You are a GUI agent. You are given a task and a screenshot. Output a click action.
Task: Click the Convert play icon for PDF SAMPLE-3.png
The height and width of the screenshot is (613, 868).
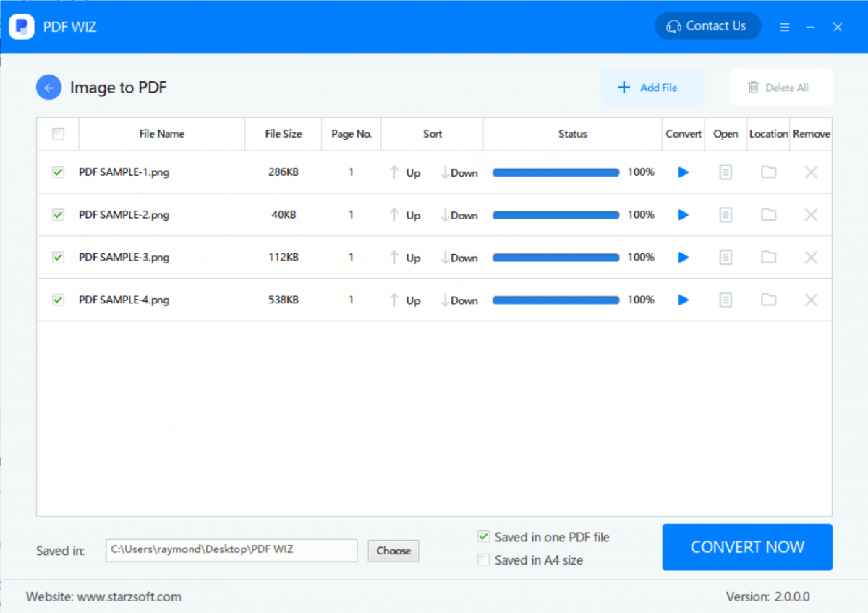pos(683,257)
